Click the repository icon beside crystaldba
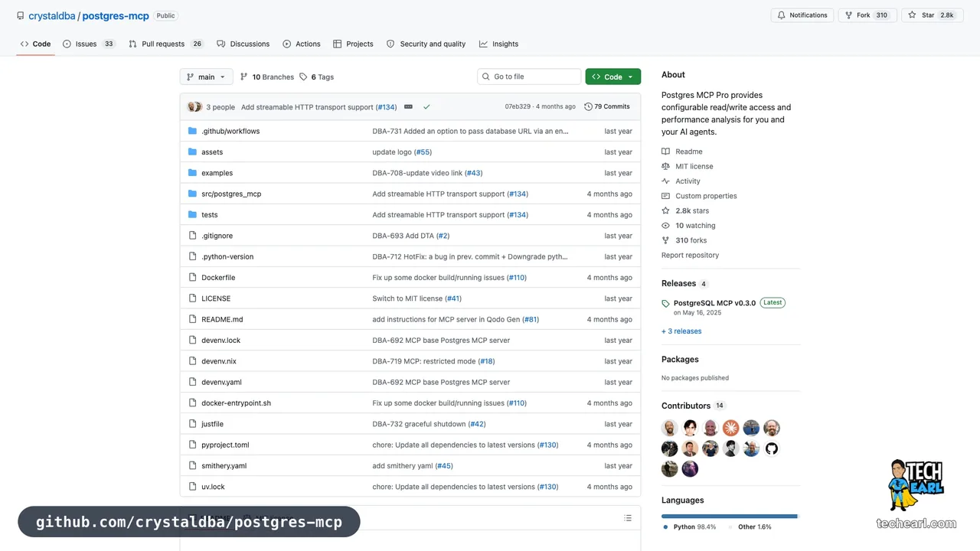The image size is (980, 551). pos(21,15)
